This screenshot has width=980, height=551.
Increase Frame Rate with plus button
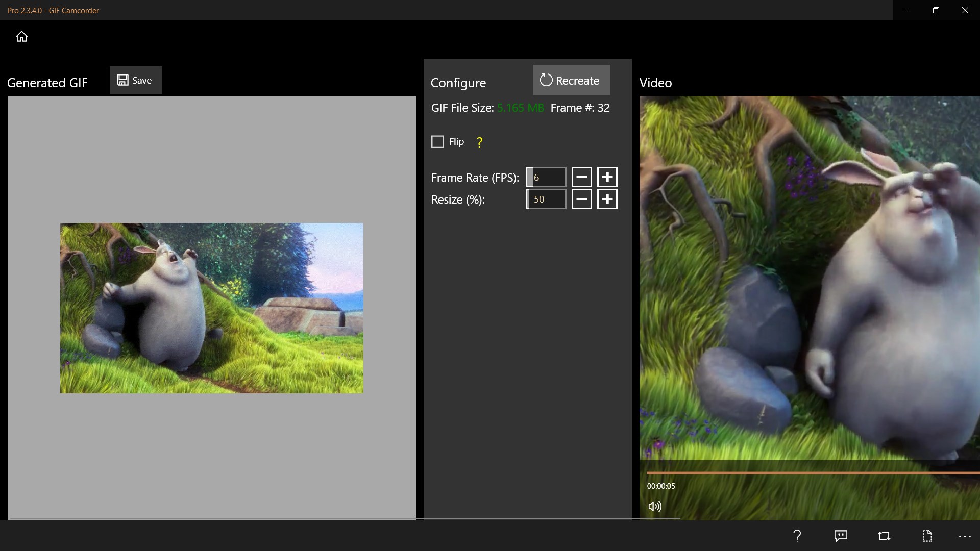[x=607, y=177]
